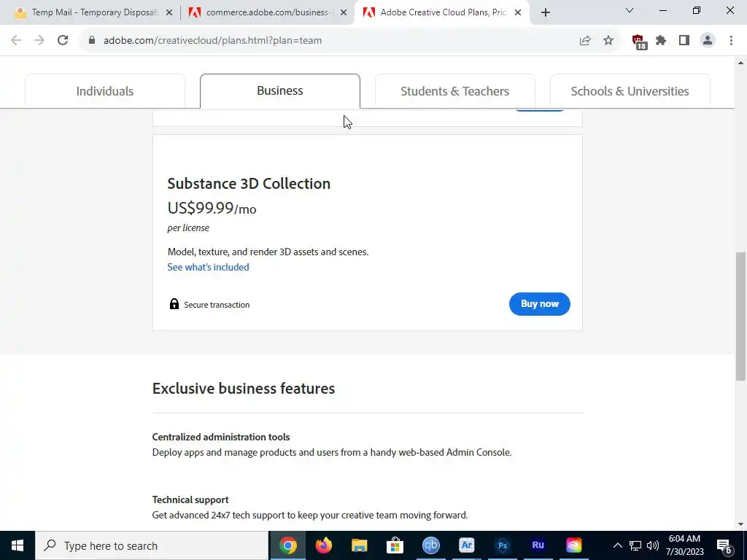Open the notification center icon
This screenshot has width=747, height=560.
724,546
